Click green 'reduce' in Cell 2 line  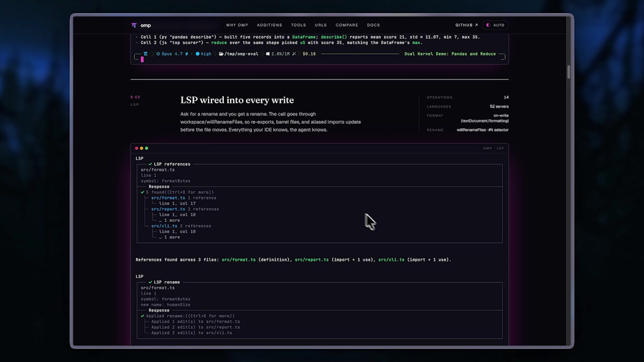point(219,43)
